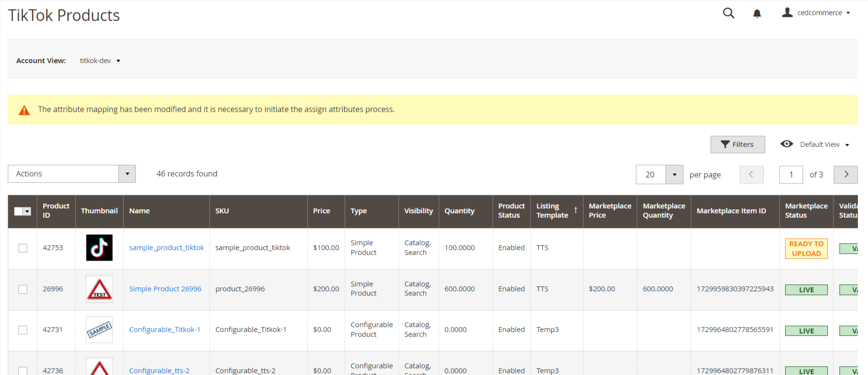Open the search magnifier icon

728,13
